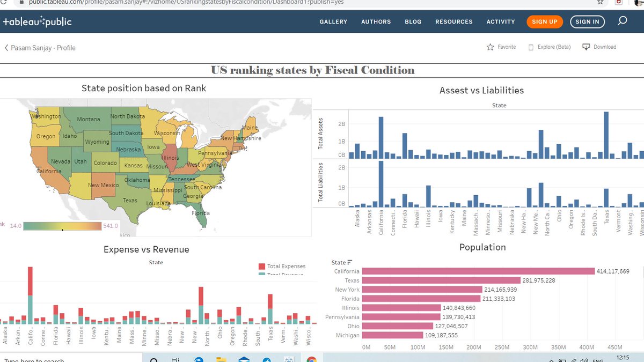Open the ACTIVITY menu item
The image size is (644, 362).
click(x=501, y=22)
